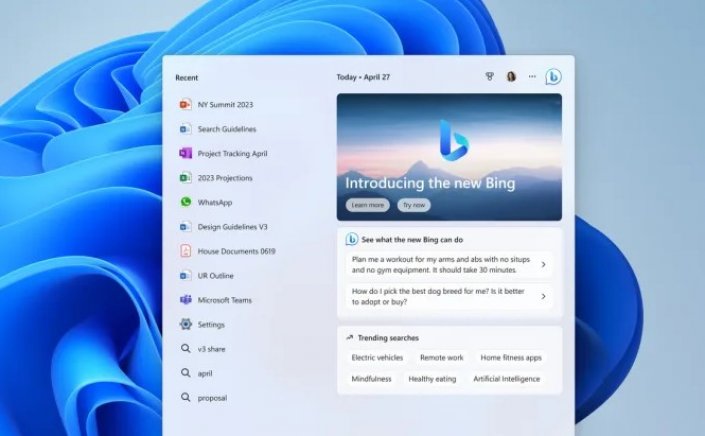Select Electric vehicles trending search
Viewport: 705px width, 436px height.
point(377,358)
